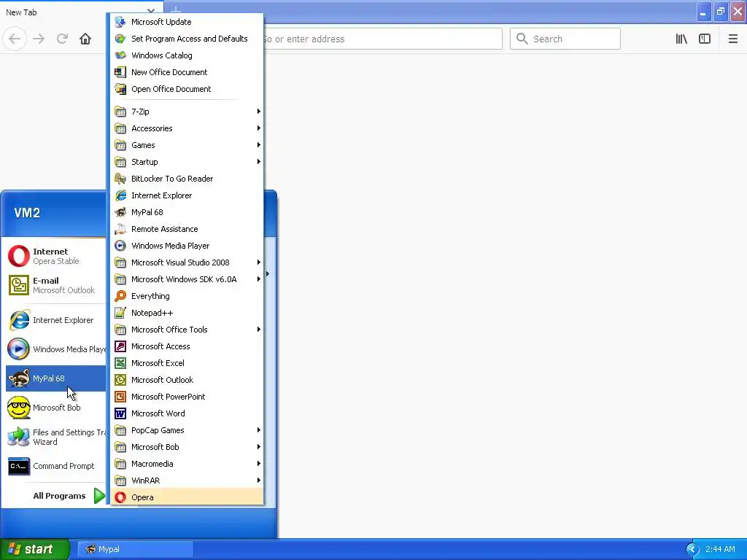Click the taskbar clock showing 2:44 AM
747x560 pixels.
coord(720,549)
